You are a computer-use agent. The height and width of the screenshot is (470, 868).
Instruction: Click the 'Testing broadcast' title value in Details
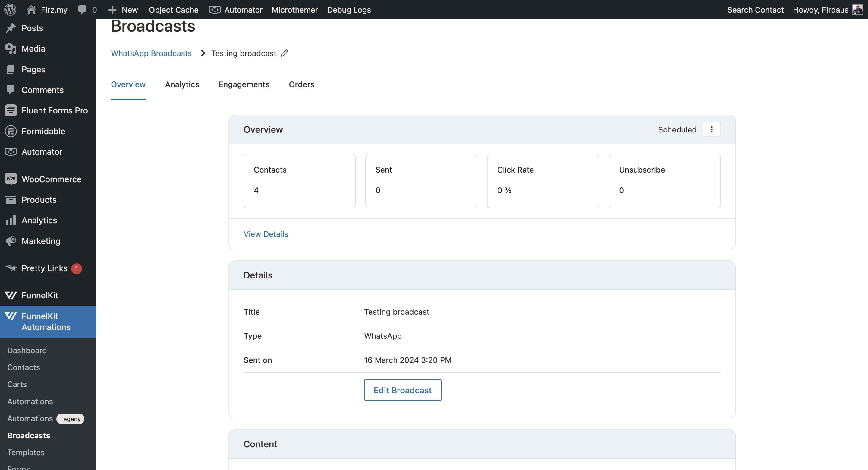[397, 312]
